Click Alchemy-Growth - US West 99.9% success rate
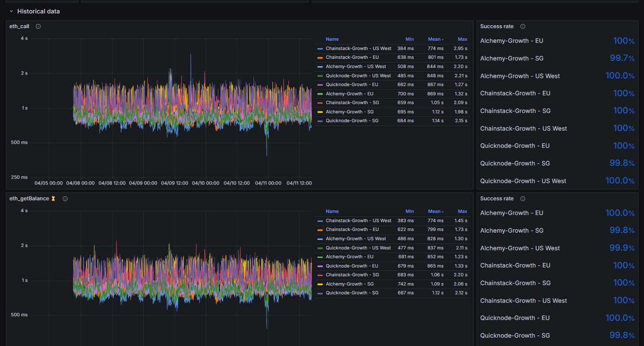 (x=622, y=248)
